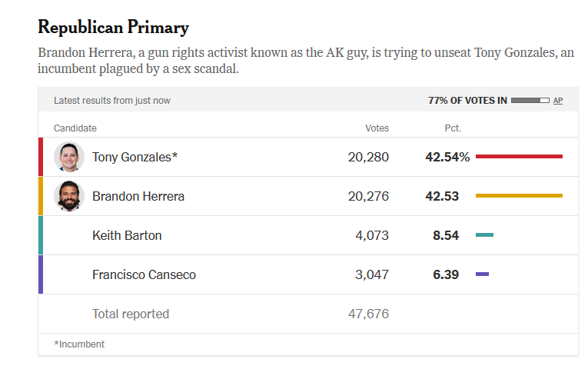Click Gonzales's 20,280 vote count
Viewport: 588px width, 369px height.
(x=368, y=157)
